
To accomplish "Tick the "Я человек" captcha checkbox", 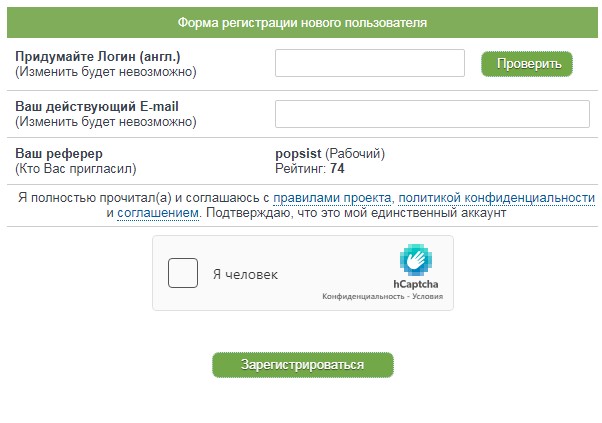I will coord(183,273).
